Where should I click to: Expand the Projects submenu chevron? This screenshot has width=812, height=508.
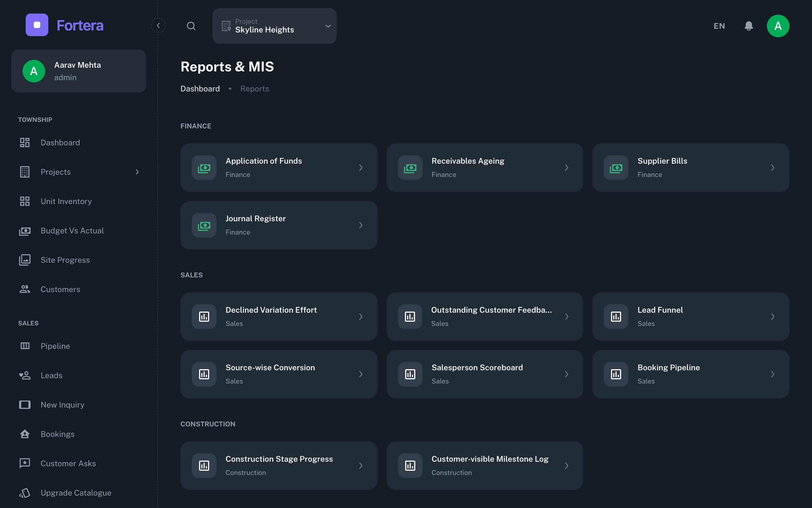coord(137,172)
